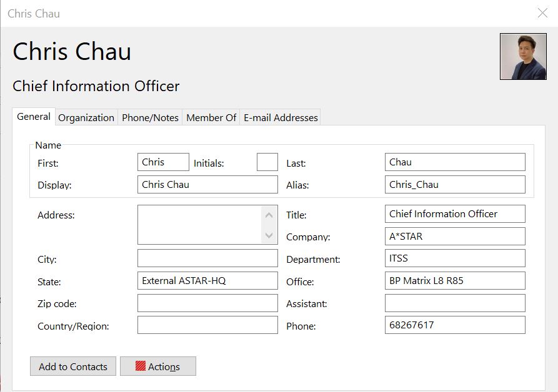Image resolution: width=558 pixels, height=392 pixels.
Task: Click the Company field showing A*STAR
Action: coord(455,237)
